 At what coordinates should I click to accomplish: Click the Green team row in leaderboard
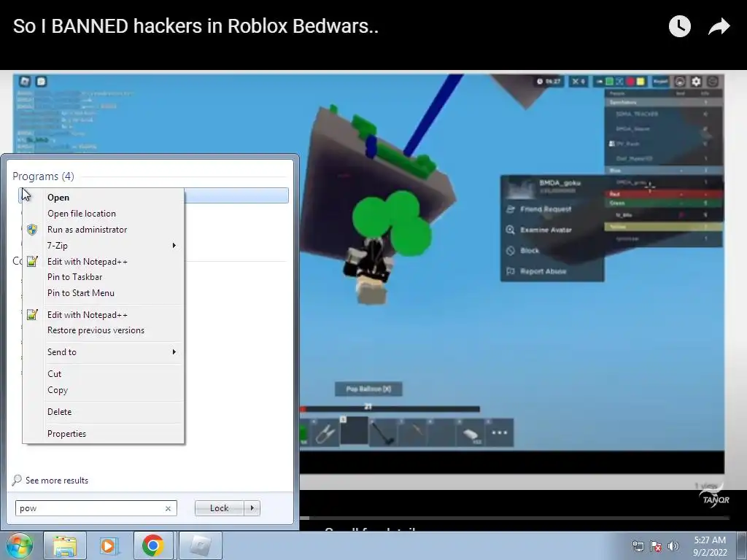coord(664,203)
